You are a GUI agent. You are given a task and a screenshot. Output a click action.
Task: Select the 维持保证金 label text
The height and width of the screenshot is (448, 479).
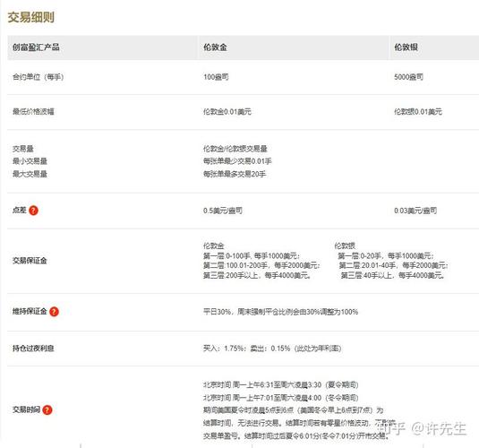[x=30, y=311]
